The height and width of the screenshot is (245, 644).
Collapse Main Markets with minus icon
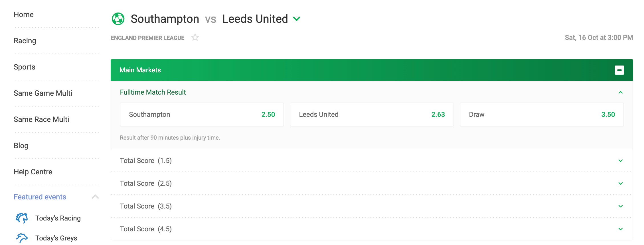(619, 70)
